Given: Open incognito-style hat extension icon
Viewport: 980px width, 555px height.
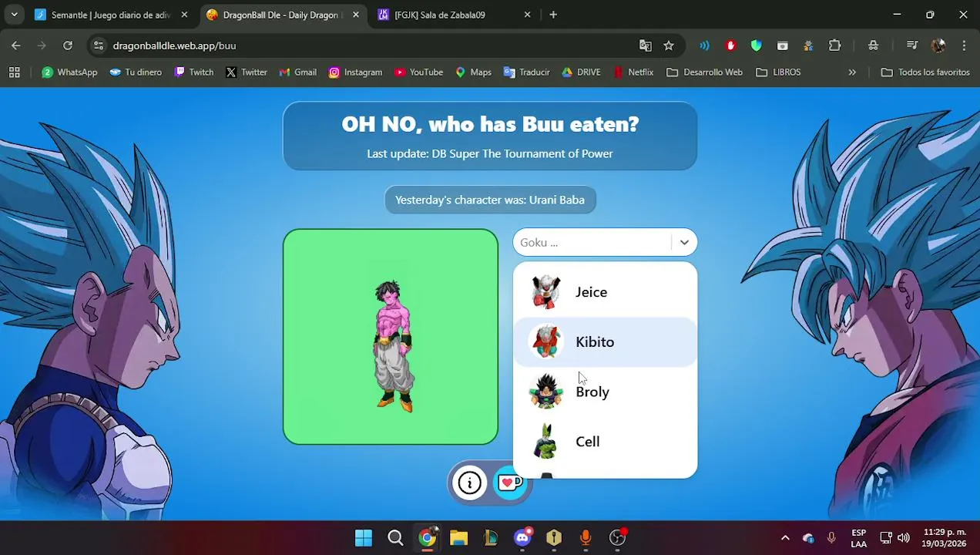Looking at the screenshot, I should pos(873,45).
